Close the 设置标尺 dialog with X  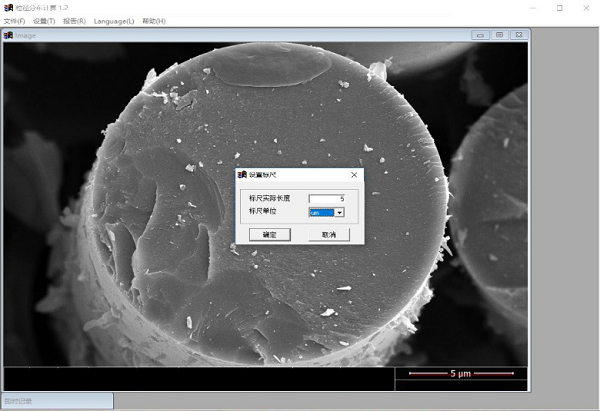[354, 175]
